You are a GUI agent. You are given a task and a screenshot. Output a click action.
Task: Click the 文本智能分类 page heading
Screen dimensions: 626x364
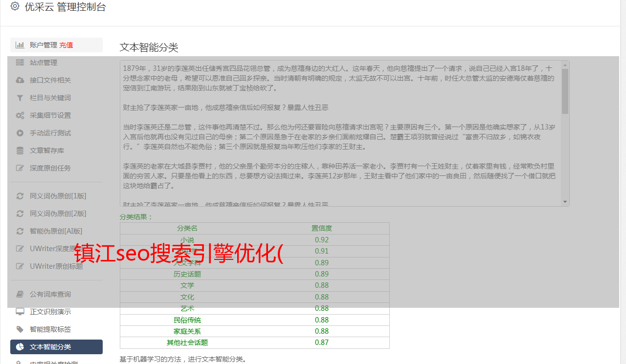point(149,47)
